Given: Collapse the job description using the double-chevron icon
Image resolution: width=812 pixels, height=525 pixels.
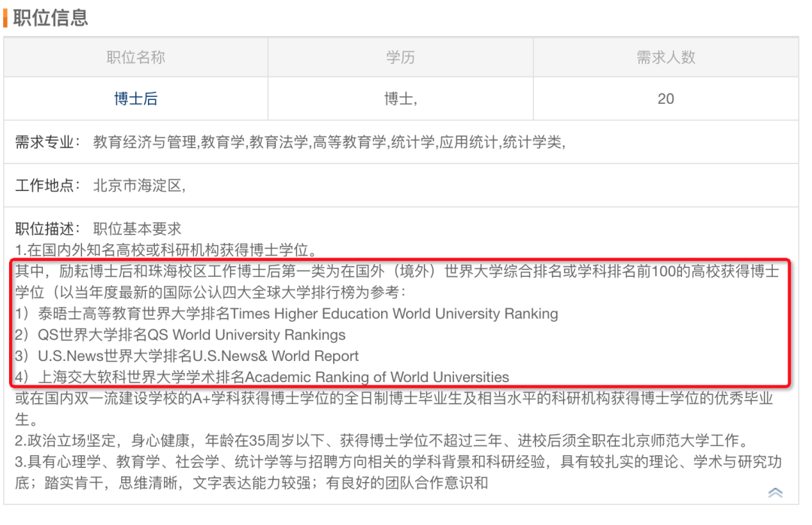Looking at the screenshot, I should coord(775,493).
